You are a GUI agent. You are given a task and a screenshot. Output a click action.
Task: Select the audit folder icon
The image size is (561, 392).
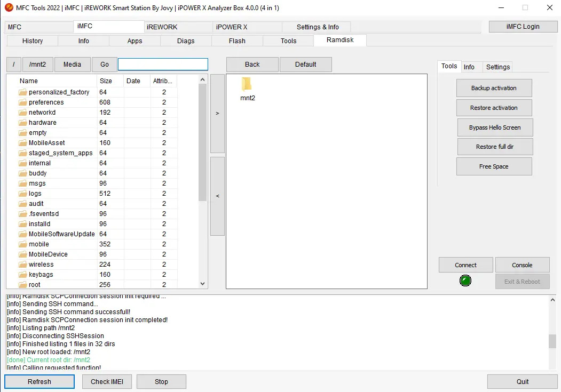(x=23, y=204)
